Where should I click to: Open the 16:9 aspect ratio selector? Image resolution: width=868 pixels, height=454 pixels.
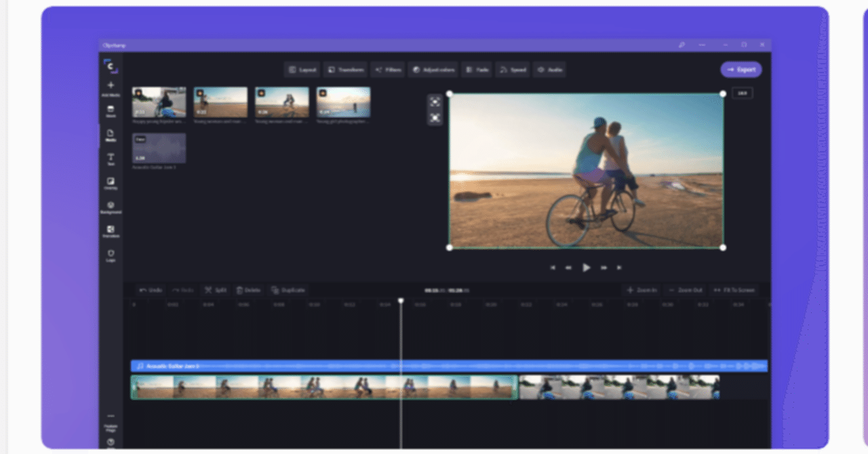click(x=742, y=94)
